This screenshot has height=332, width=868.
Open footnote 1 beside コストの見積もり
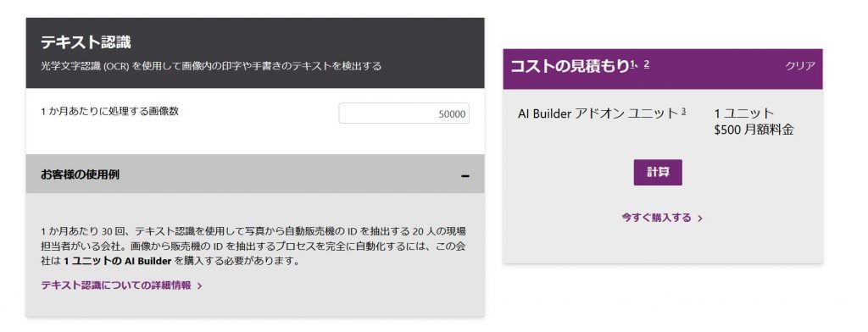click(x=632, y=64)
